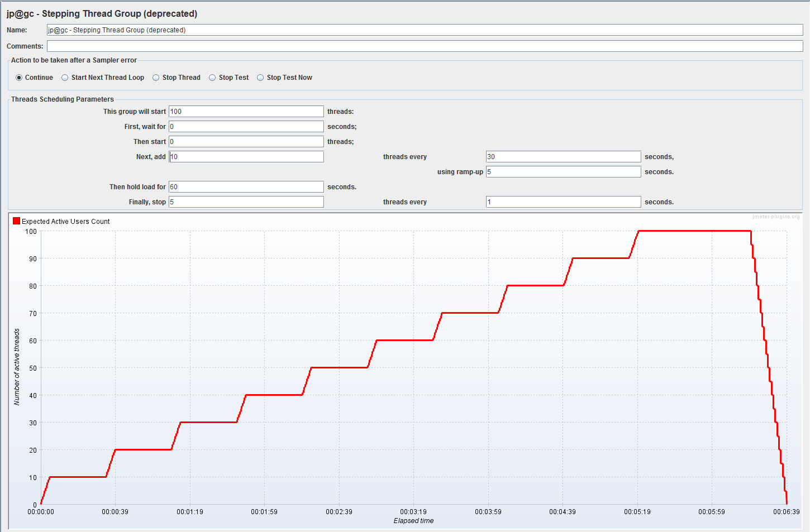
Task: Click the 30 value on the Y axis
Action: (x=33, y=423)
